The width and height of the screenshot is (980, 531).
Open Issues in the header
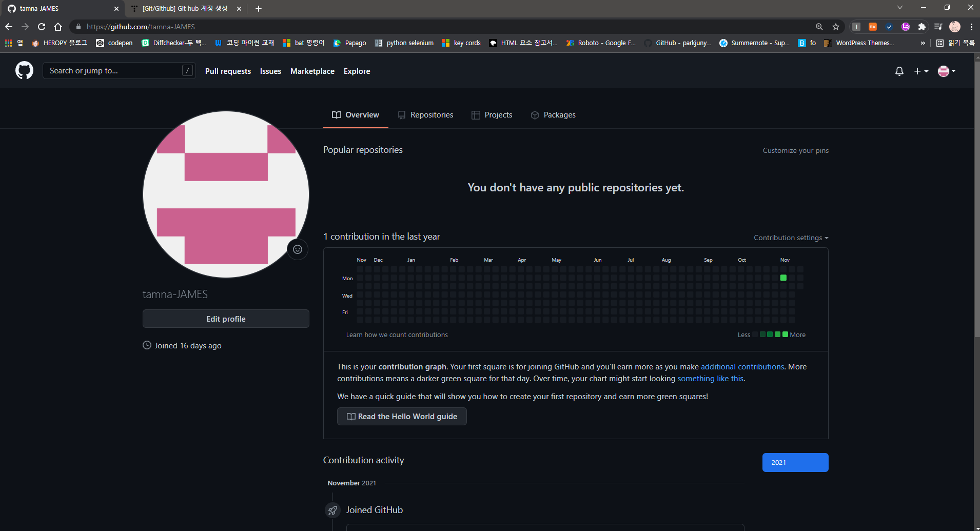point(270,71)
